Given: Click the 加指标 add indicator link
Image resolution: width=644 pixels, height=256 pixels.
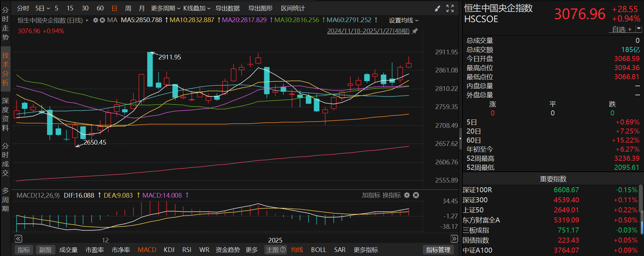Looking at the screenshot, I should click(x=371, y=195).
